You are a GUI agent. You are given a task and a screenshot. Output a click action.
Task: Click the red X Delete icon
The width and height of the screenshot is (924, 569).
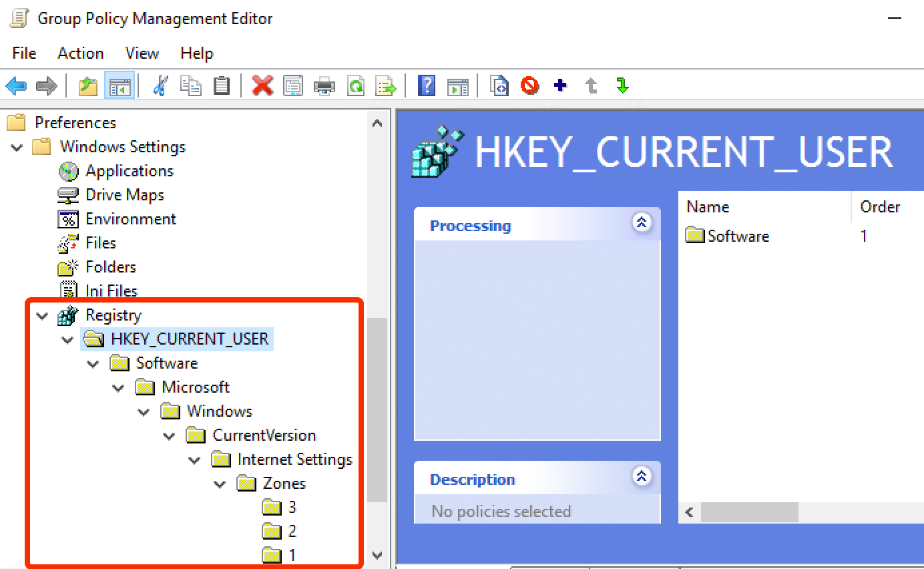(262, 85)
